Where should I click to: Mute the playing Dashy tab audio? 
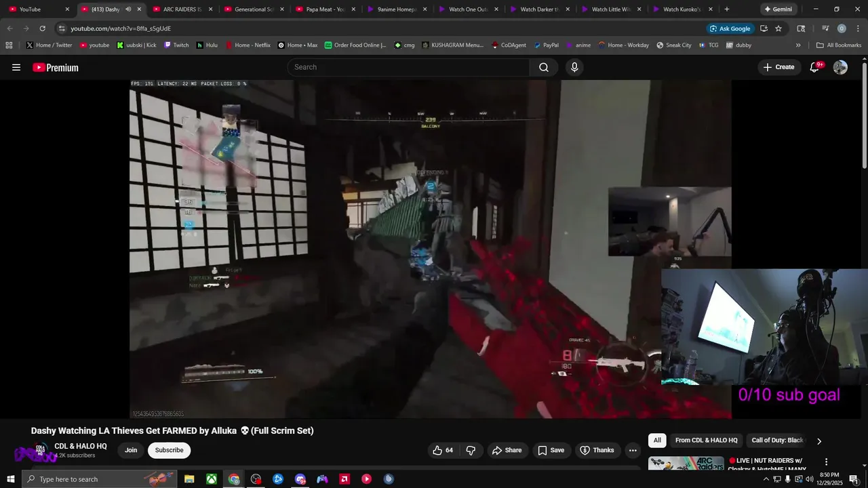(128, 9)
